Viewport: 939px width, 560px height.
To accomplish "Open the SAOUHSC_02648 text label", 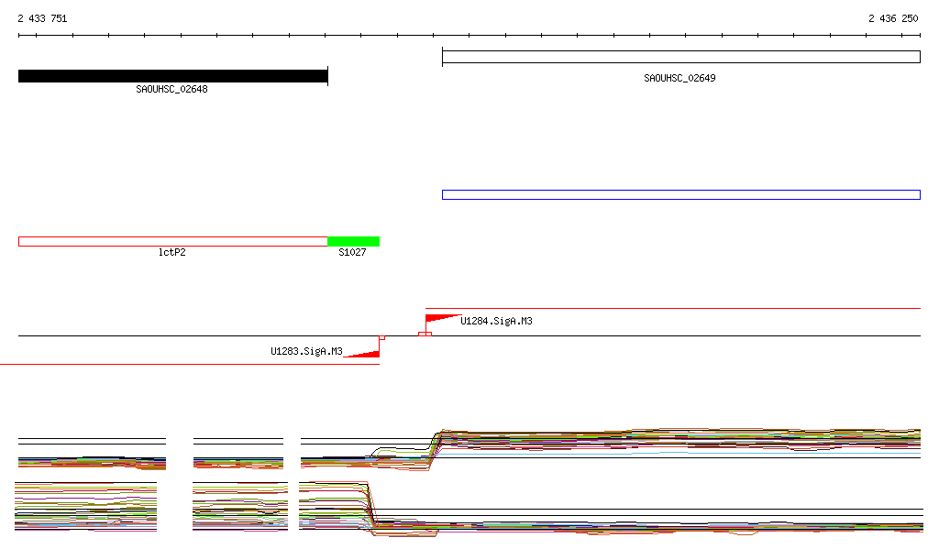I will (x=171, y=90).
